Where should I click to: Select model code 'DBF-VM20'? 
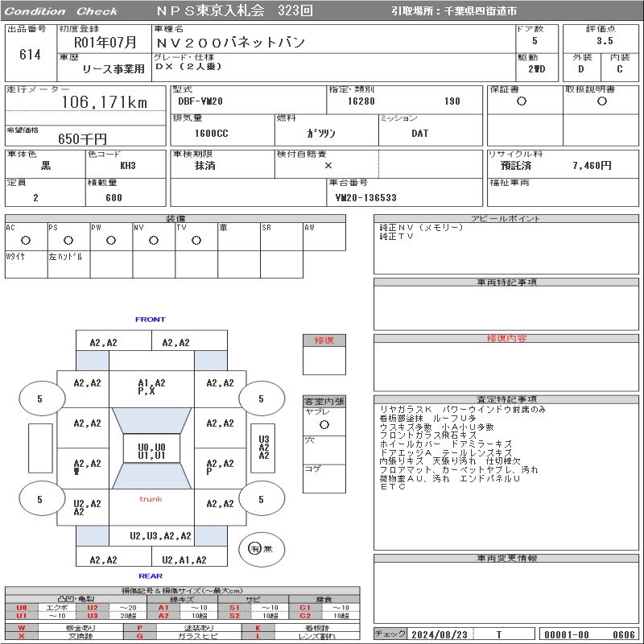(x=200, y=101)
